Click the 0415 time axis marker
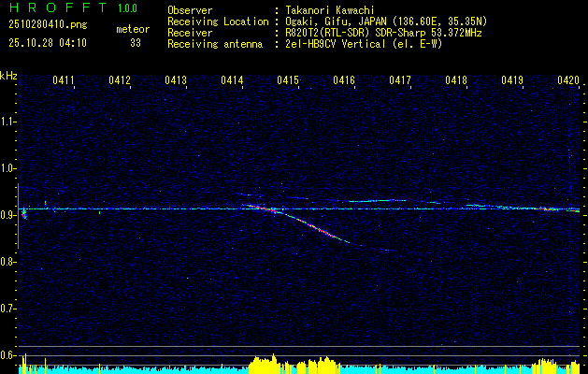The height and width of the screenshot is (374, 588). 288,79
